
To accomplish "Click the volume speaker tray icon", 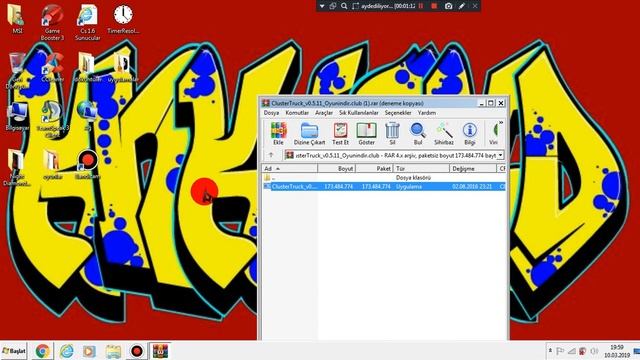I will [x=594, y=351].
